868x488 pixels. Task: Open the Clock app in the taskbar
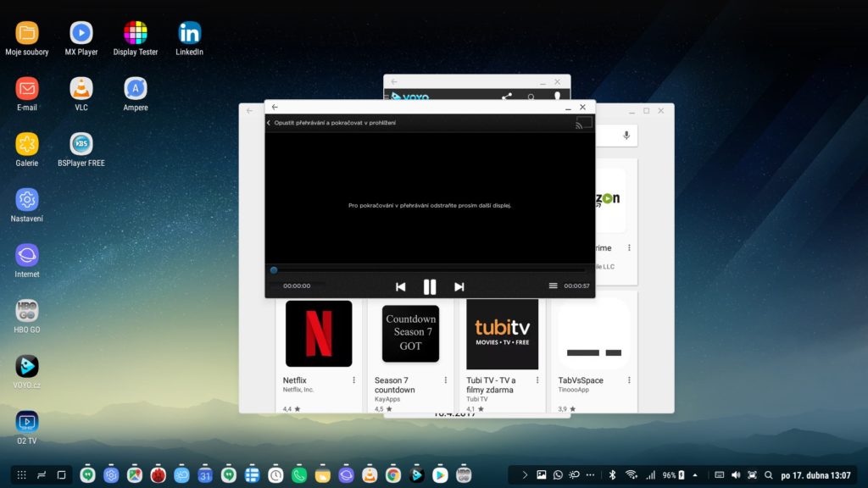tap(275, 474)
